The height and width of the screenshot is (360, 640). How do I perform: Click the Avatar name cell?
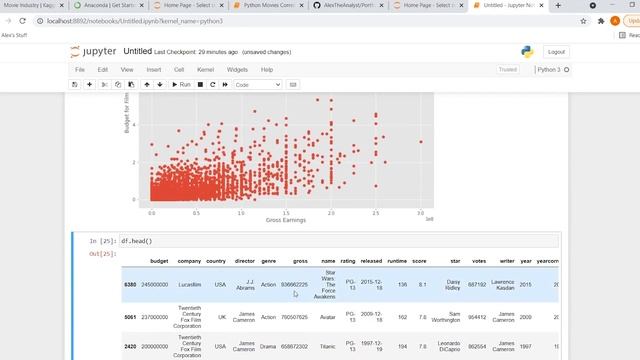(328, 317)
